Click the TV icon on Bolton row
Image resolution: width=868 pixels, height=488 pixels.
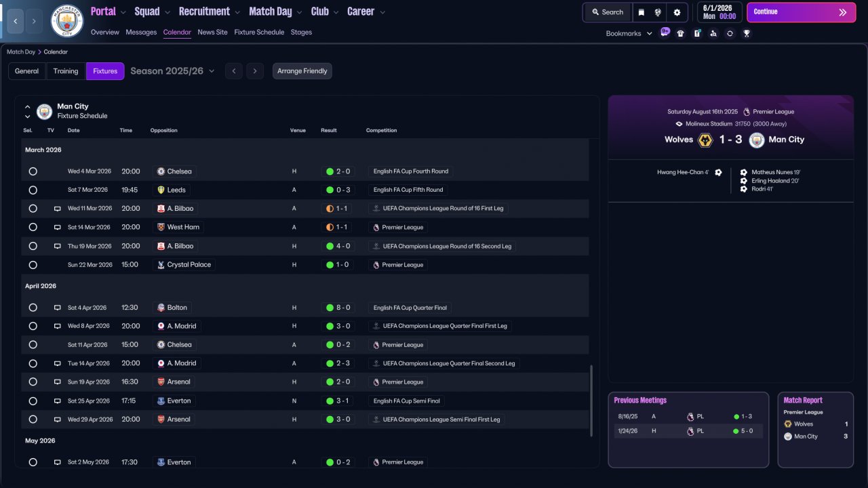pos(58,308)
